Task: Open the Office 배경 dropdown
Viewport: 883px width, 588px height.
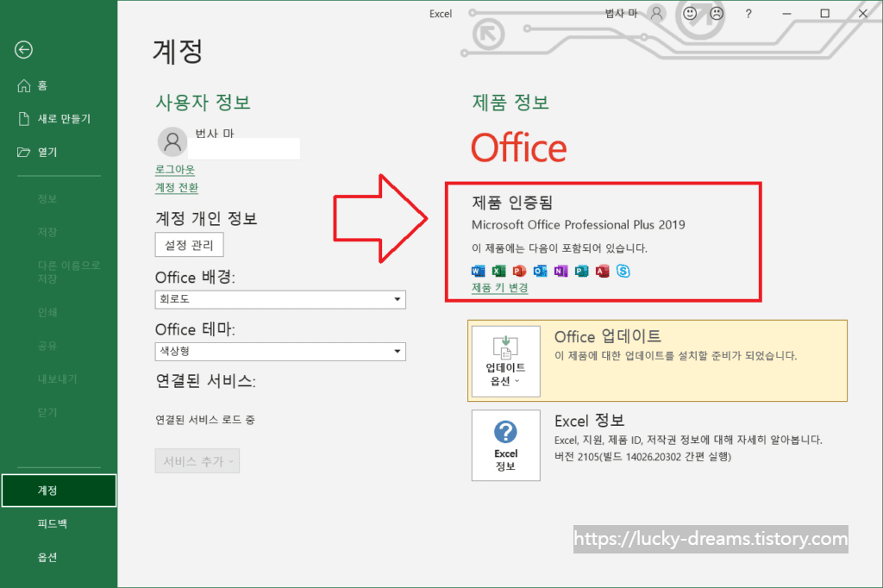Action: pyautogui.click(x=280, y=299)
